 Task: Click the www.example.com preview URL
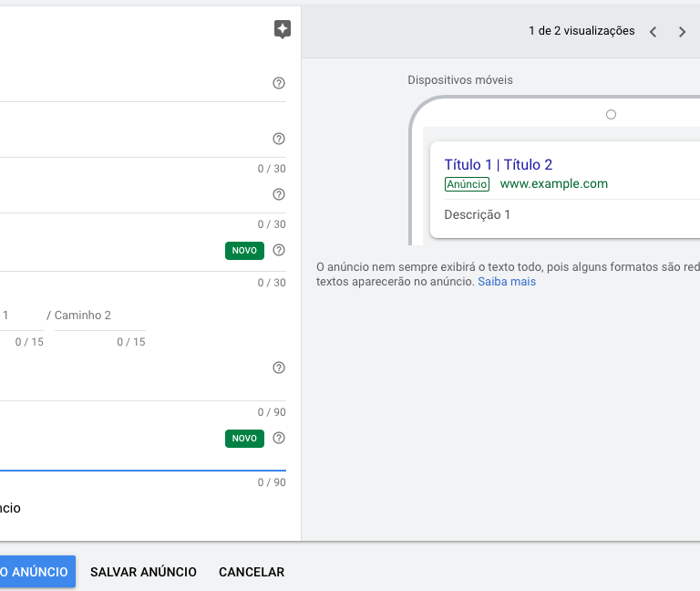pyautogui.click(x=554, y=184)
